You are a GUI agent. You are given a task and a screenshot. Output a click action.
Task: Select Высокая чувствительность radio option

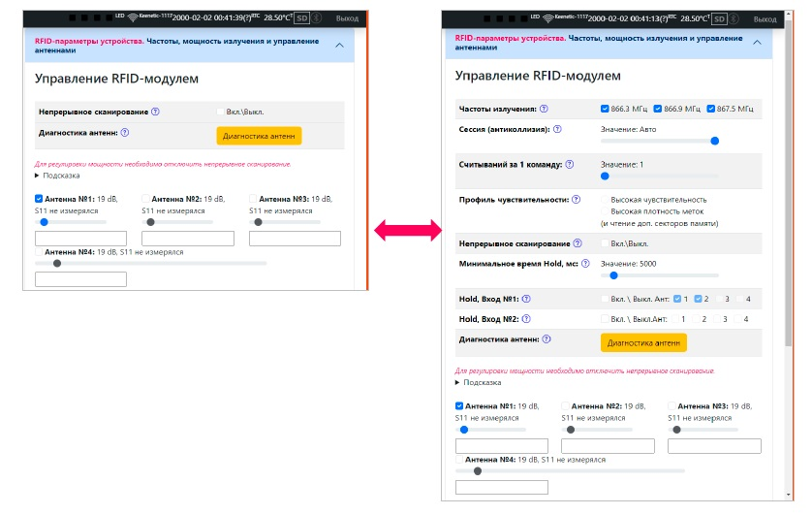tap(605, 200)
